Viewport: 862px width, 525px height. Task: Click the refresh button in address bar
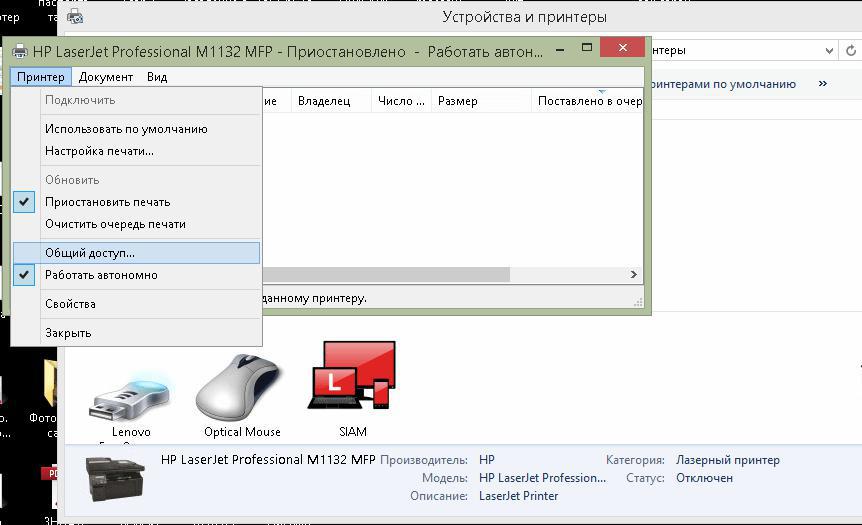tap(851, 51)
